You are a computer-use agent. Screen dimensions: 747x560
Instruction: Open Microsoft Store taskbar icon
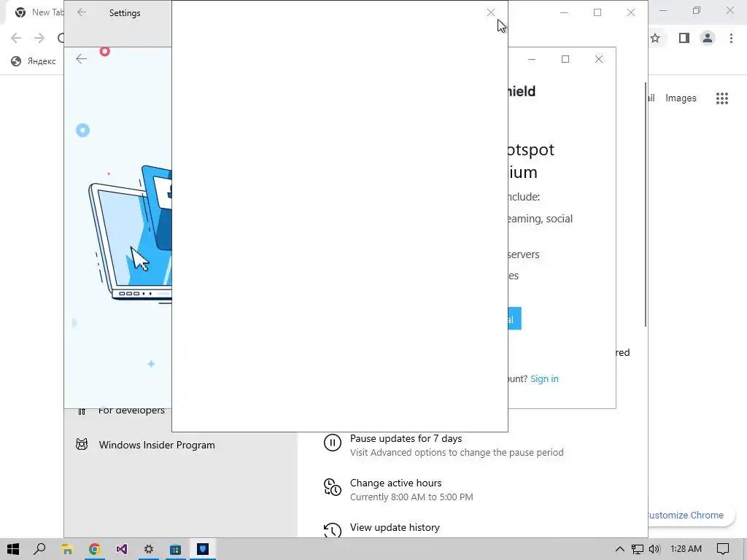tap(175, 549)
